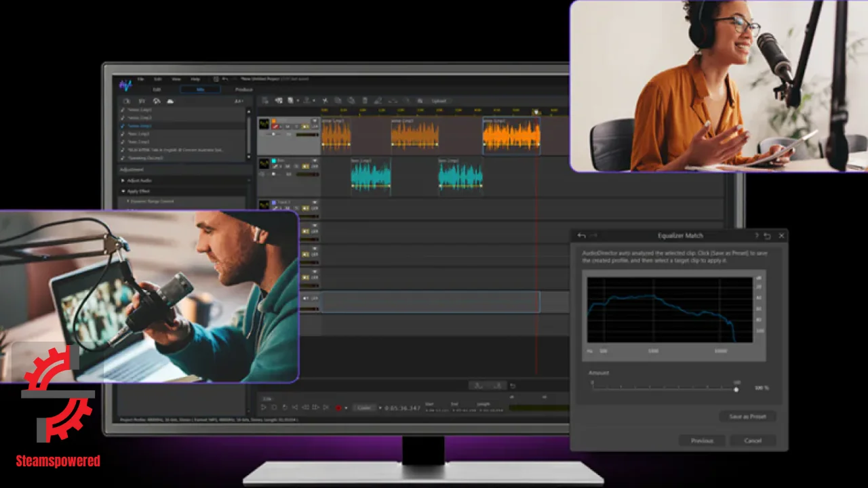Click the AudioDirector logo icon
Screen dimensions: 868x488
125,85
